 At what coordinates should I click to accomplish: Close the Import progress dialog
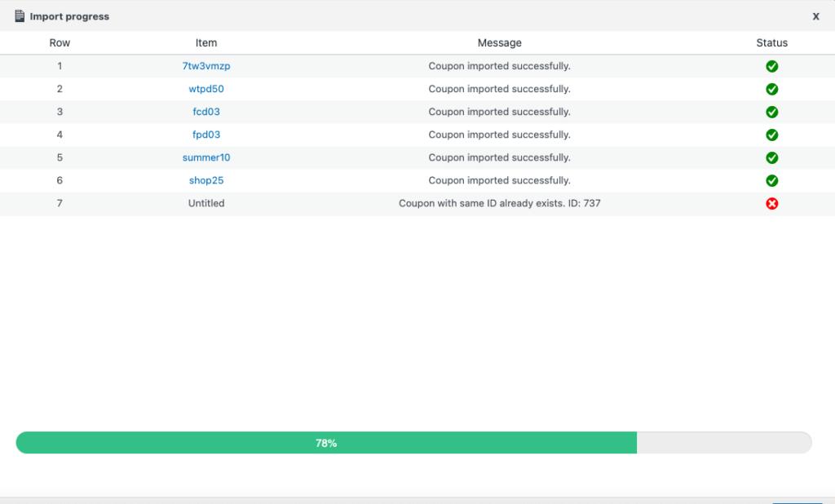(x=815, y=16)
